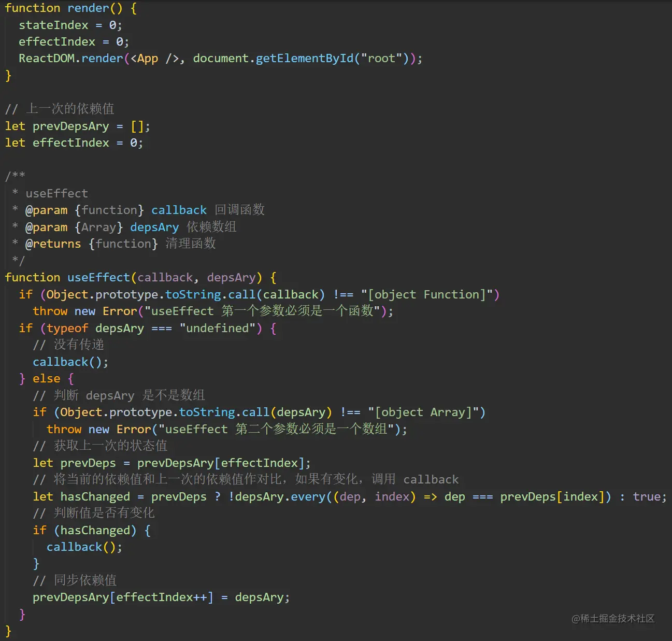
Task: Click 'document.getElementById("root")' text
Action: click(301, 58)
